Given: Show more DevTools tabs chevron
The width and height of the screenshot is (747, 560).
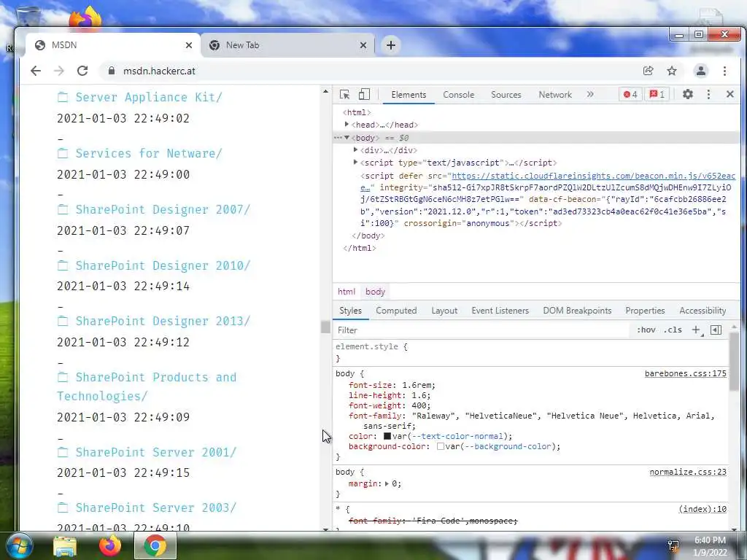Looking at the screenshot, I should (590, 94).
